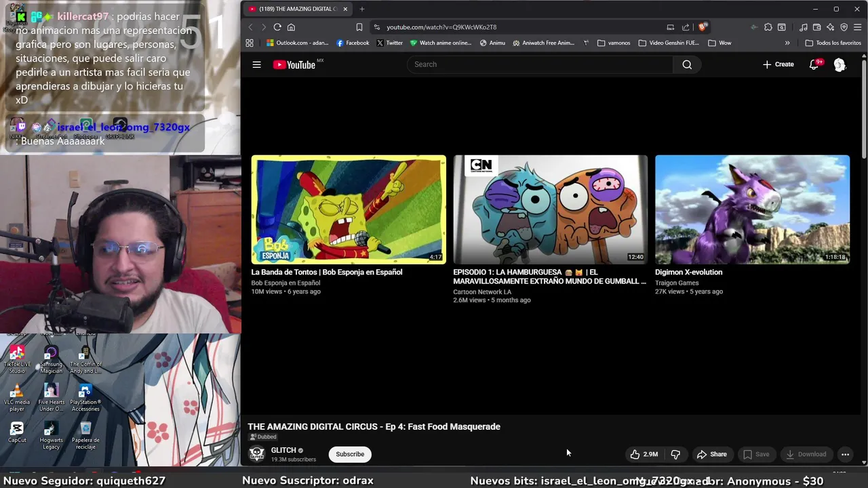The image size is (868, 488).
Task: Open the Aniwatch Free Anime bookmark
Action: pos(543,43)
